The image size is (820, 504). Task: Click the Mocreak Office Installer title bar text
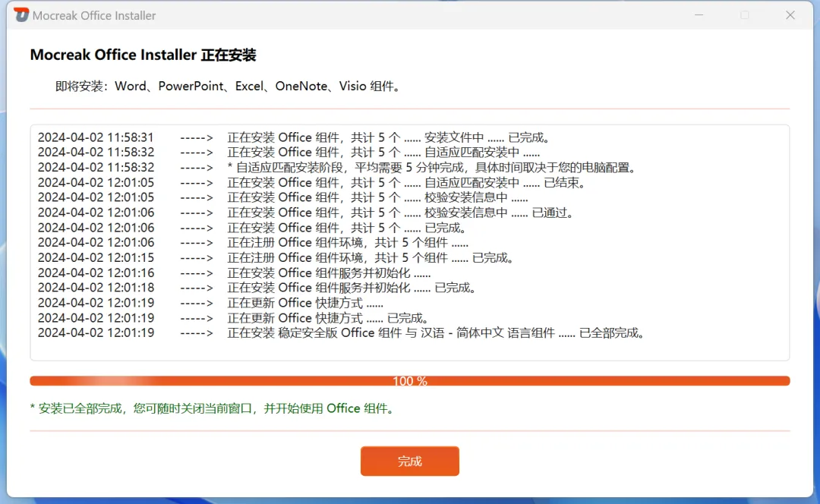[94, 16]
